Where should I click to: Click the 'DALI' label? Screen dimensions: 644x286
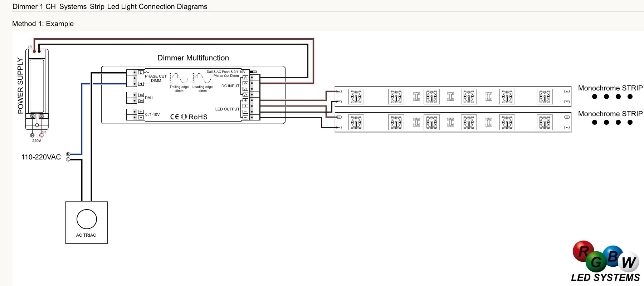click(149, 98)
